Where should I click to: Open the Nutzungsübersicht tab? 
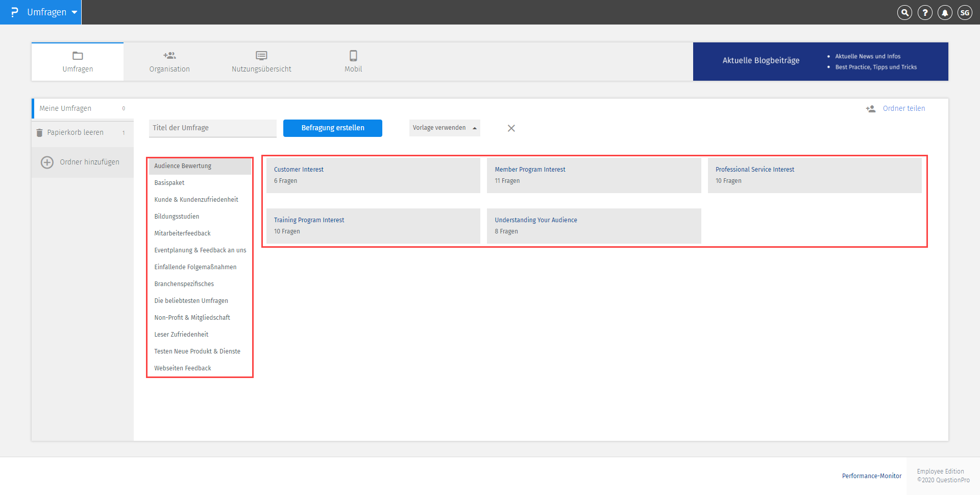pyautogui.click(x=261, y=62)
